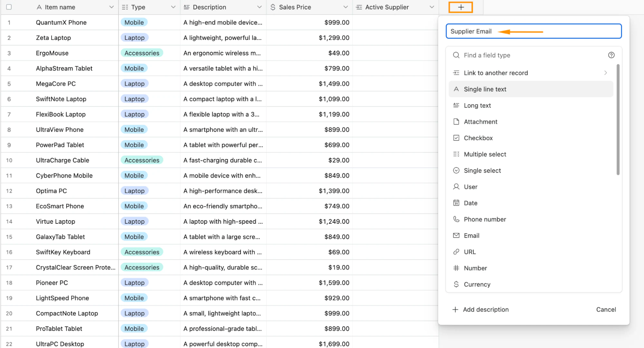Toggle the select-all rows checkbox in header
The width and height of the screenshot is (644, 348).
pos(9,7)
